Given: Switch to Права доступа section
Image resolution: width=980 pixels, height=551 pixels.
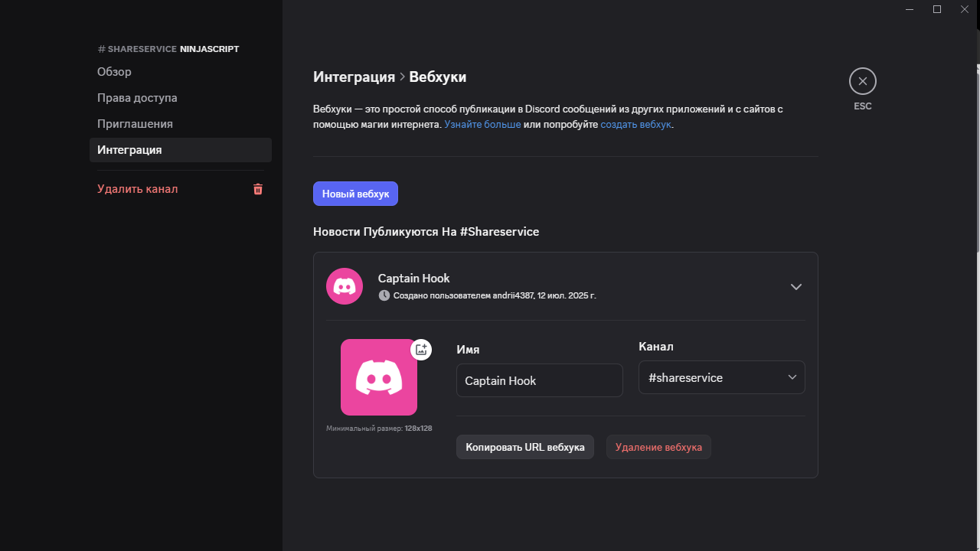Looking at the screenshot, I should pos(136,98).
